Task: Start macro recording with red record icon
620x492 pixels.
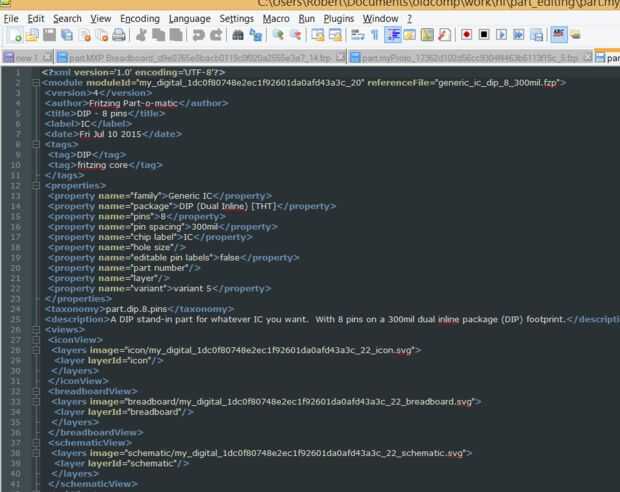Action: click(x=467, y=35)
